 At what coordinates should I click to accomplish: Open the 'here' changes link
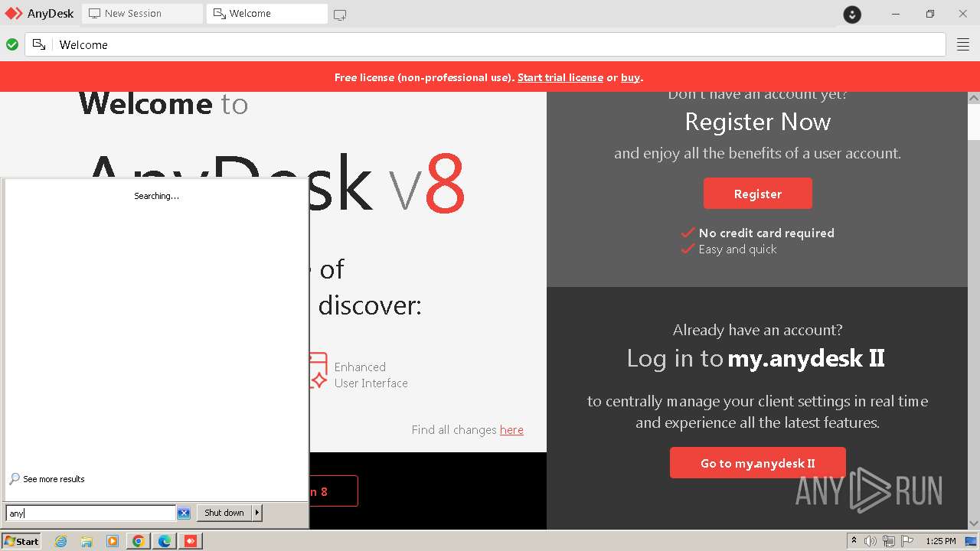pyautogui.click(x=511, y=430)
